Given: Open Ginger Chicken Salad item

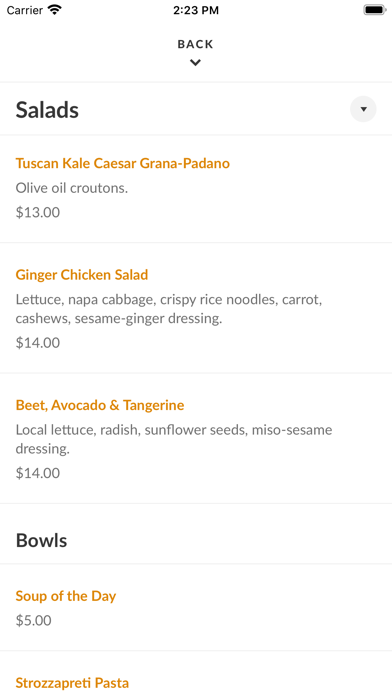Looking at the screenshot, I should tap(82, 275).
